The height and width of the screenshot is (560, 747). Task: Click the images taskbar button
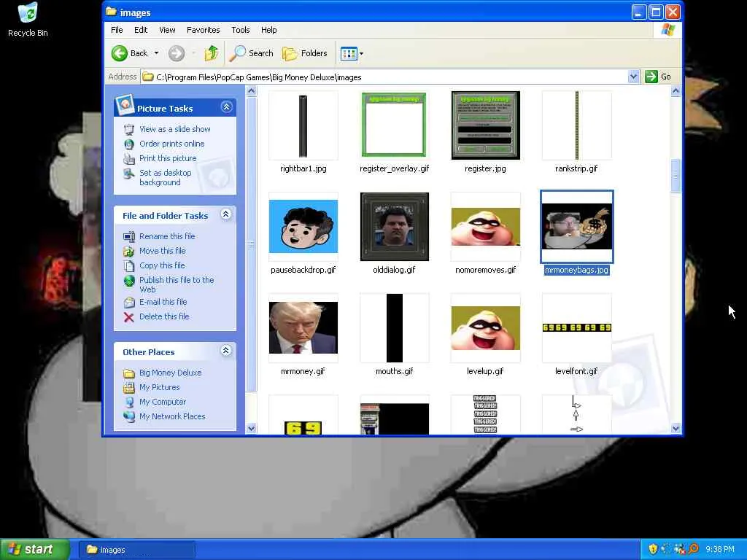pyautogui.click(x=136, y=550)
